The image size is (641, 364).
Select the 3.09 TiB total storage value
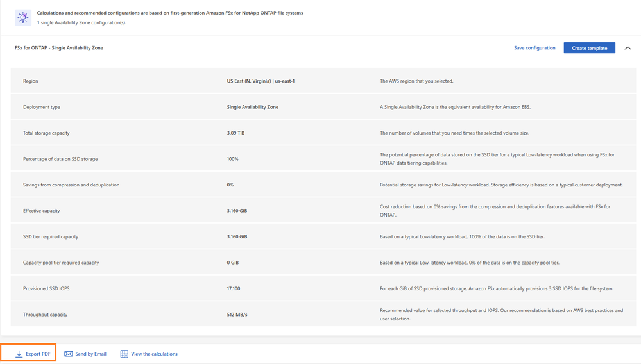[235, 133]
